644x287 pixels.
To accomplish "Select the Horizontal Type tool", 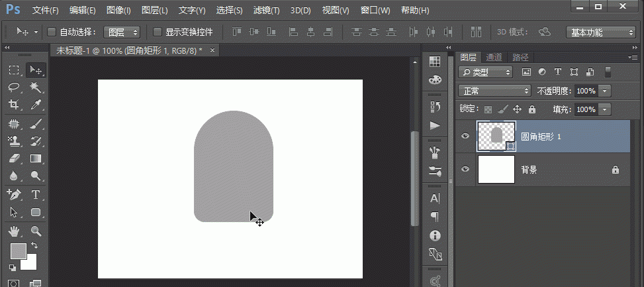I will 36,195.
